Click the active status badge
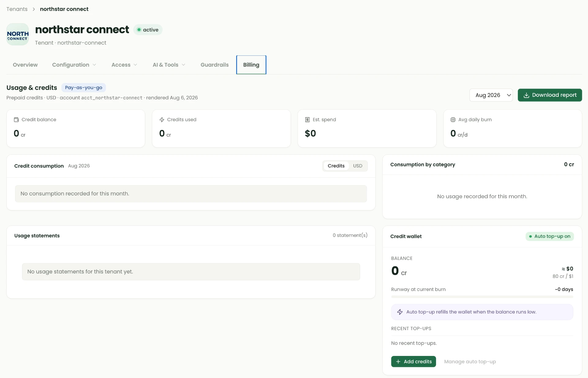This screenshot has width=588, height=378. click(x=148, y=30)
